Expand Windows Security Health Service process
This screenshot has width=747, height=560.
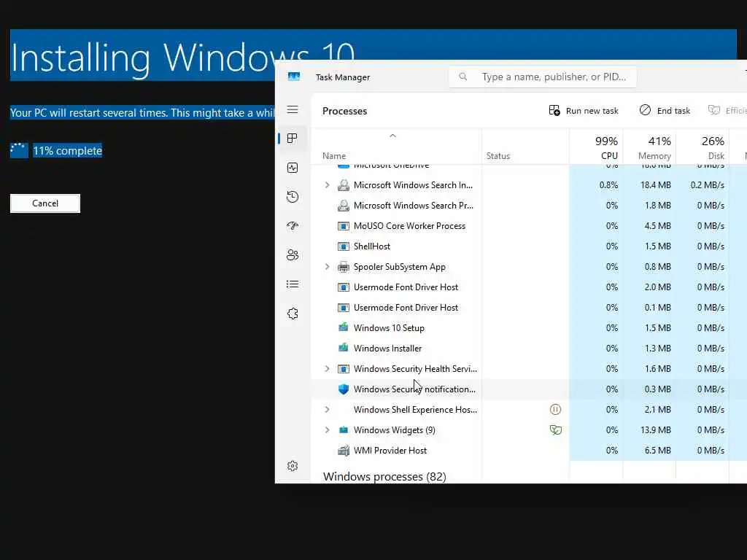tap(327, 368)
